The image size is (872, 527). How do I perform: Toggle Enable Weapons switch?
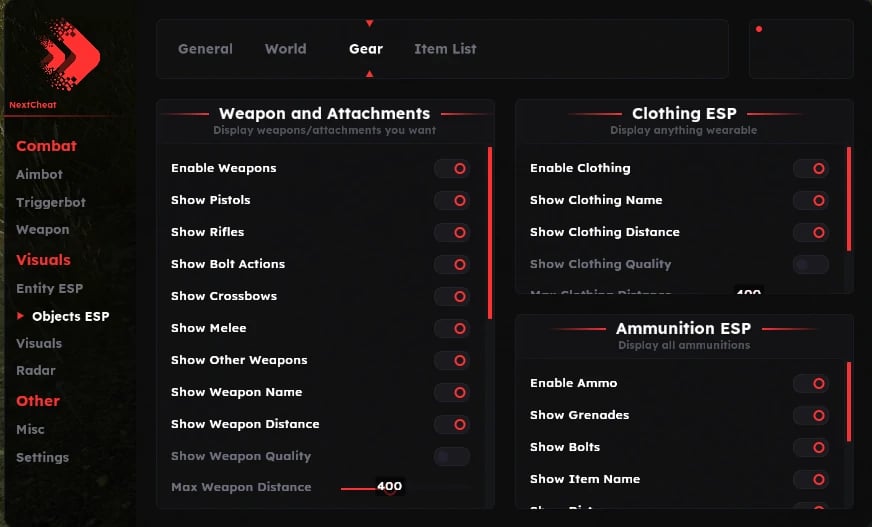pos(452,168)
